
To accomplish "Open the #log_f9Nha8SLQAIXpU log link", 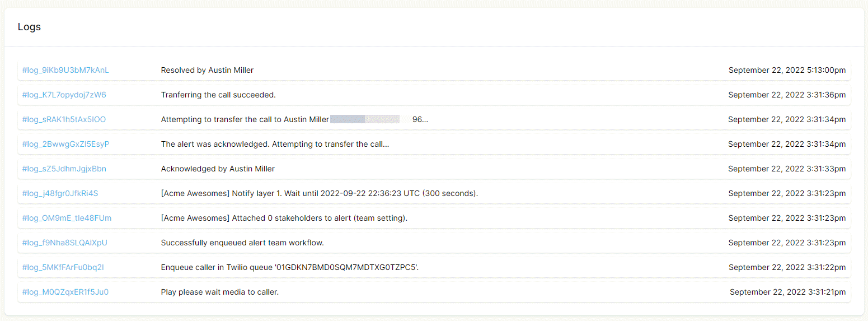I will coord(64,243).
